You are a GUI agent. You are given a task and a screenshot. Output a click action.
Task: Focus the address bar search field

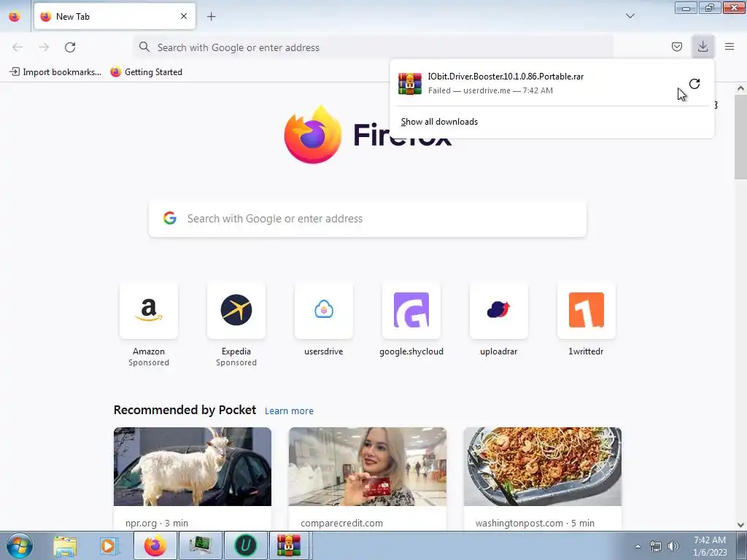(373, 47)
